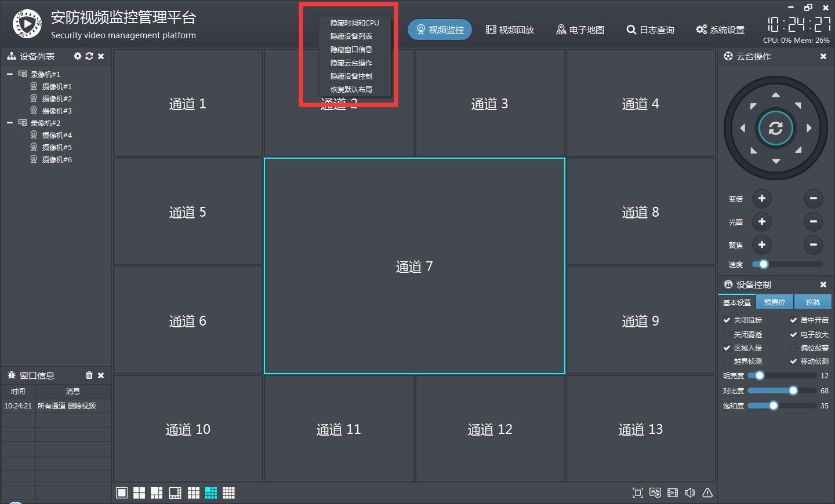Screen dimensions: 835x504
Task: Uncheck 移动侦测 checkbox
Action: point(793,361)
